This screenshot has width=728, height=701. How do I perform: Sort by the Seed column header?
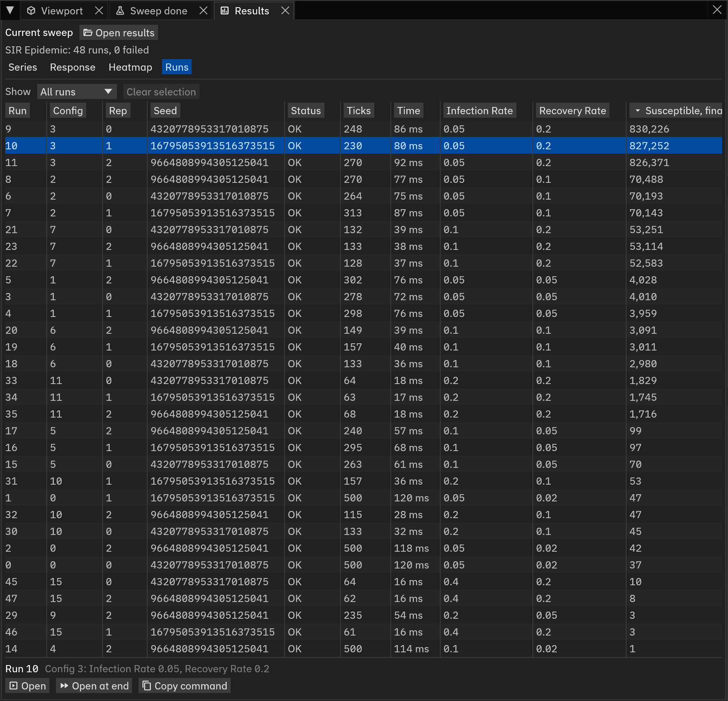click(165, 111)
